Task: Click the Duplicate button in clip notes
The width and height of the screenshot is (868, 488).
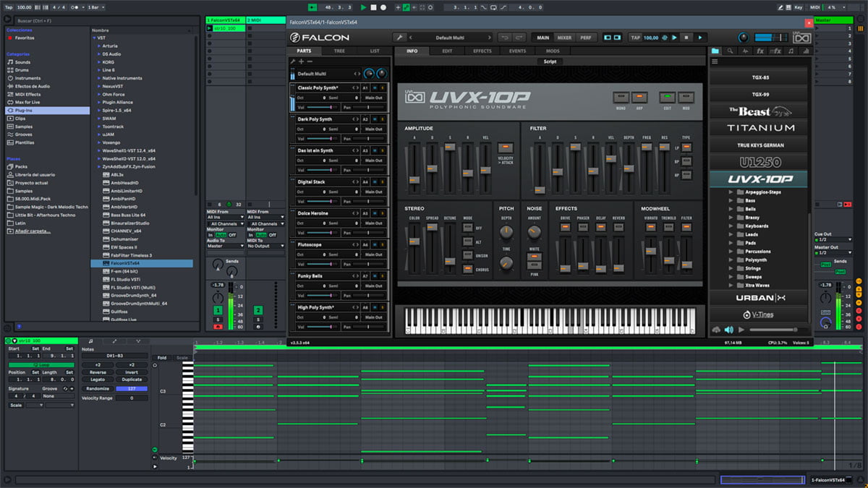Action: (132, 380)
